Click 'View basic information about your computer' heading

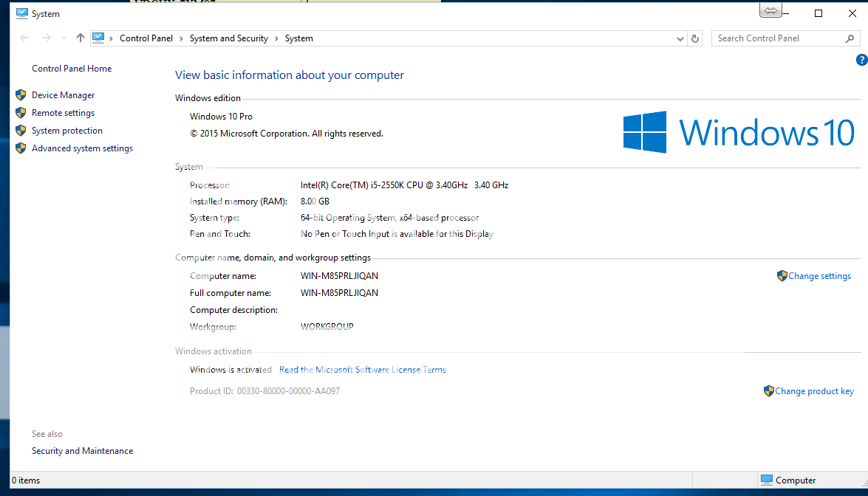(x=290, y=75)
